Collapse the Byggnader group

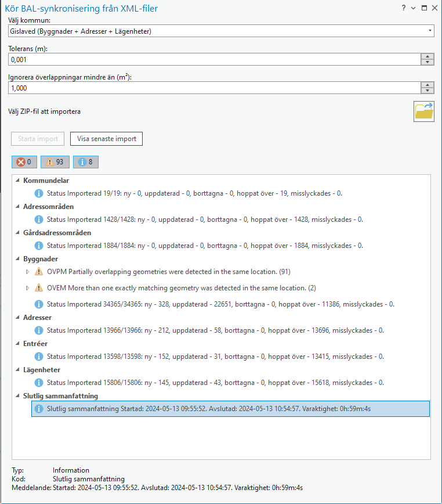click(17, 259)
